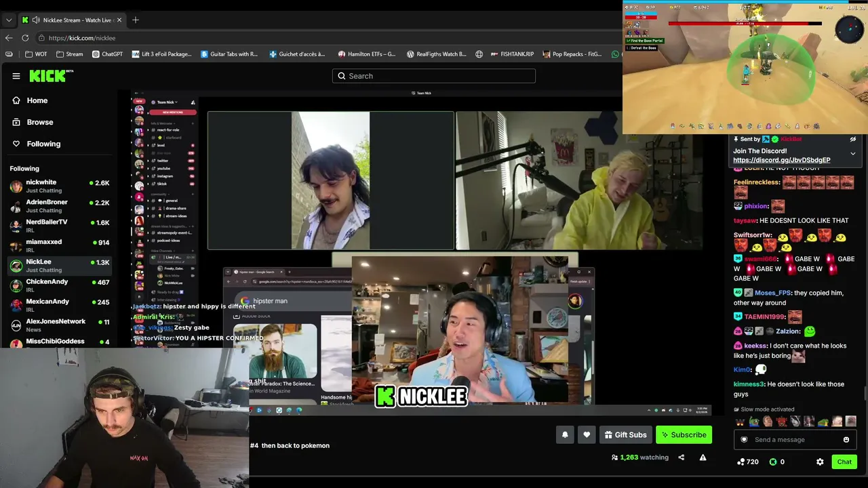Click the Gift Subs button
Screen dimensions: 868x488
click(626, 435)
